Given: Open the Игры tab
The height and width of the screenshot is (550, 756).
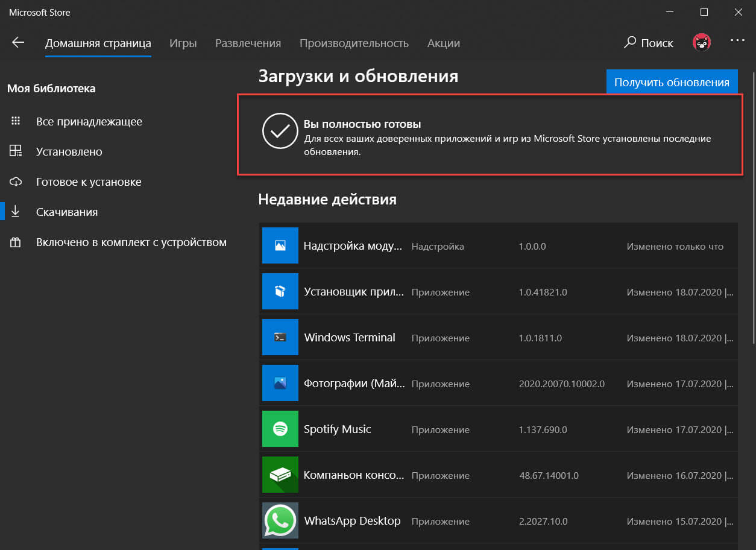Looking at the screenshot, I should [x=183, y=43].
